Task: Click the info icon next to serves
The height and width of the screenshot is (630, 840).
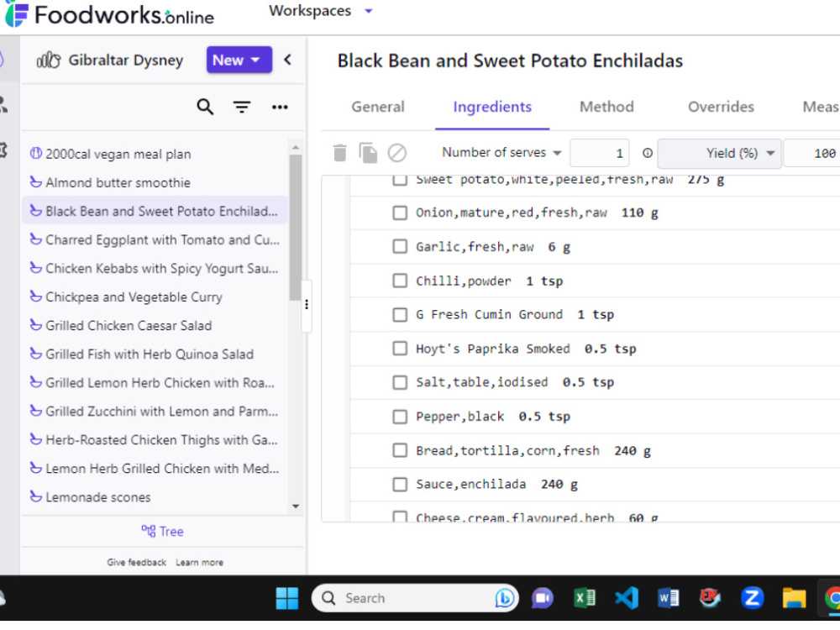Action: (647, 153)
